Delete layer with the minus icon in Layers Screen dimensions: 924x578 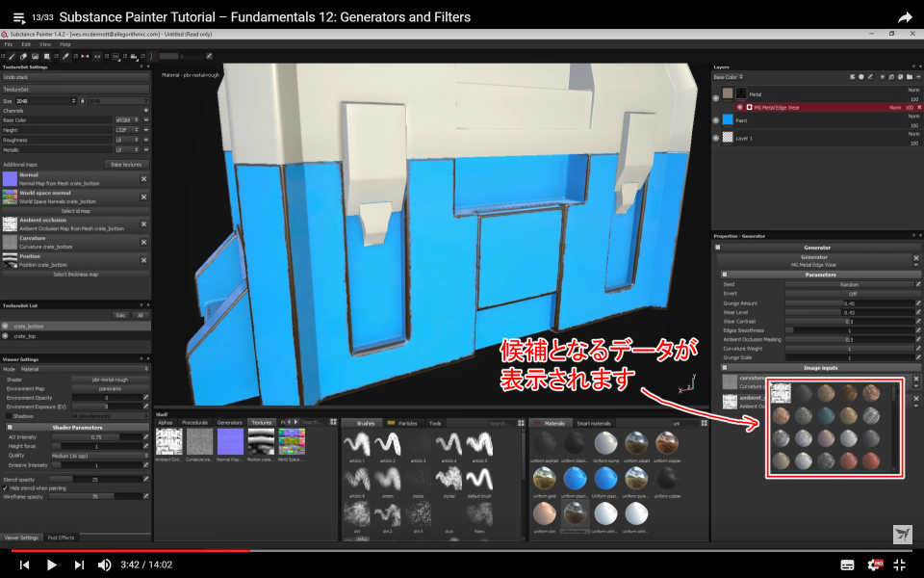(x=918, y=77)
